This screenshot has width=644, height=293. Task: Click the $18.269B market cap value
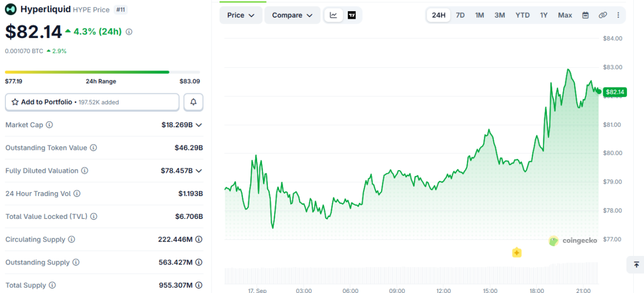177,125
